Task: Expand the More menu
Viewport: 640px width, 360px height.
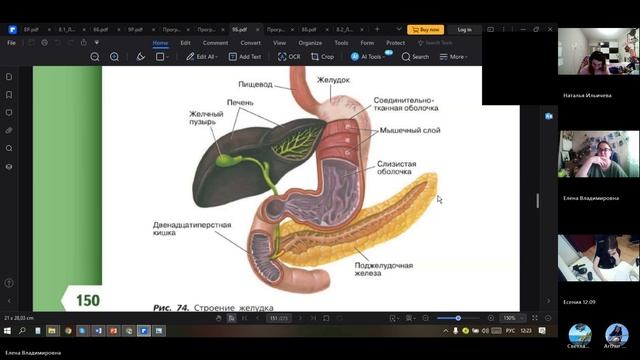Action: (453, 57)
